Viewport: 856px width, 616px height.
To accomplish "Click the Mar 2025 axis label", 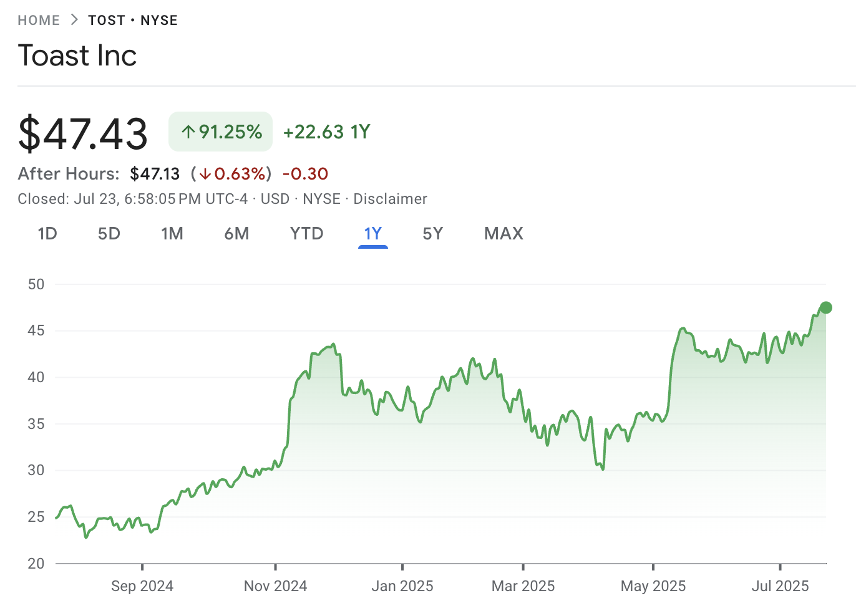I will [523, 586].
